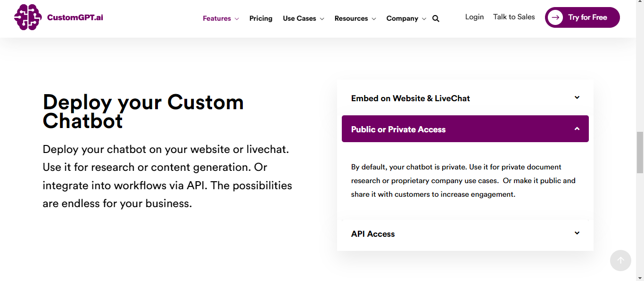Click the Login link
The height and width of the screenshot is (281, 644).
(x=474, y=17)
